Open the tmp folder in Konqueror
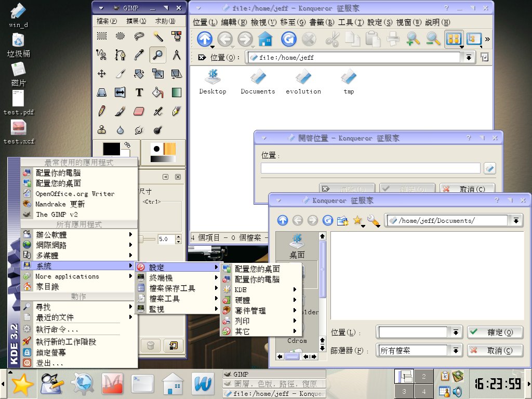532x399 pixels. (349, 82)
